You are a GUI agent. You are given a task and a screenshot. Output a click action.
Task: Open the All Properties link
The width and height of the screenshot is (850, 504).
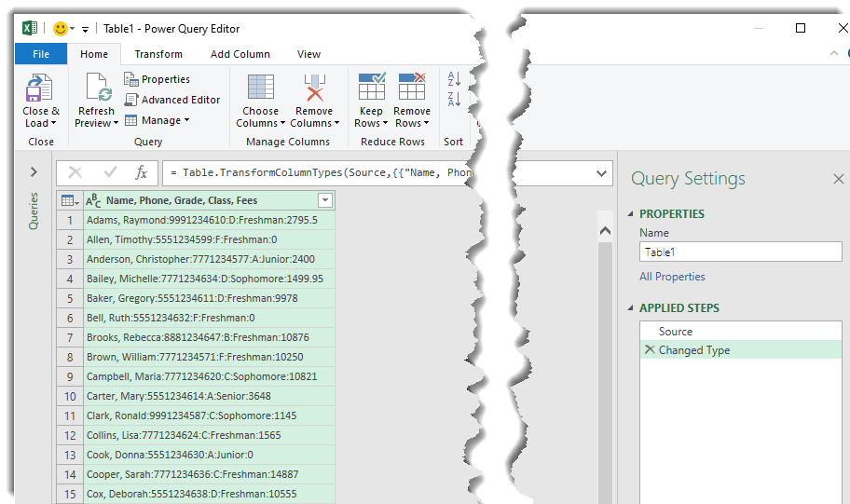point(672,277)
